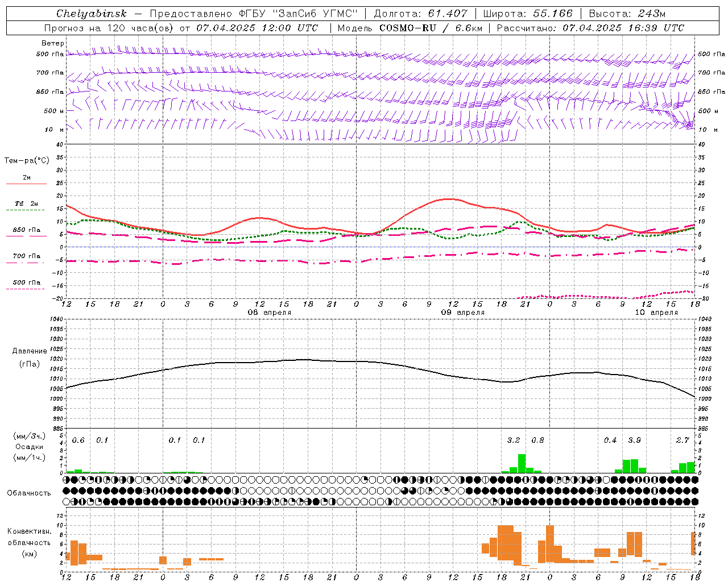
Task: Click the '0.8' precipitation total
Action: click(x=537, y=440)
